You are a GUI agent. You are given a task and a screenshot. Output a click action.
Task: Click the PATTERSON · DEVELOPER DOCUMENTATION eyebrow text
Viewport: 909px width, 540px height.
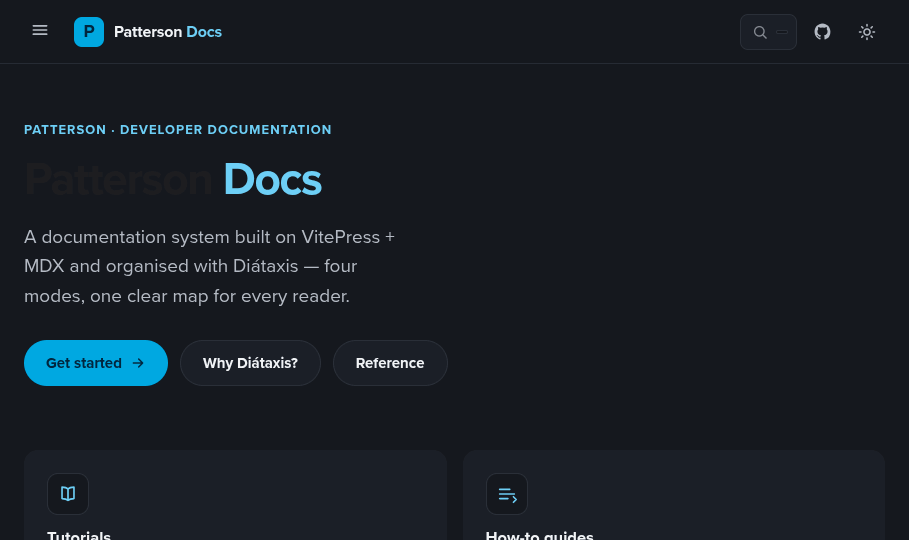[177, 130]
